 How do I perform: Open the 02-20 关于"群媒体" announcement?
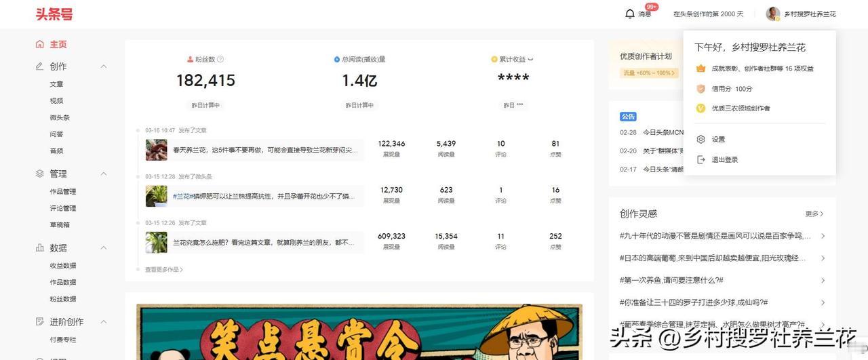652,151
